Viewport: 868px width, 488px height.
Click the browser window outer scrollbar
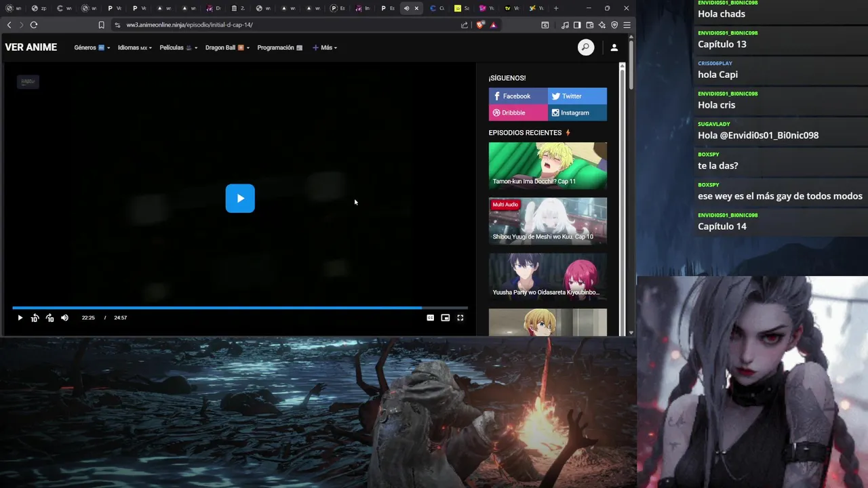pyautogui.click(x=631, y=65)
